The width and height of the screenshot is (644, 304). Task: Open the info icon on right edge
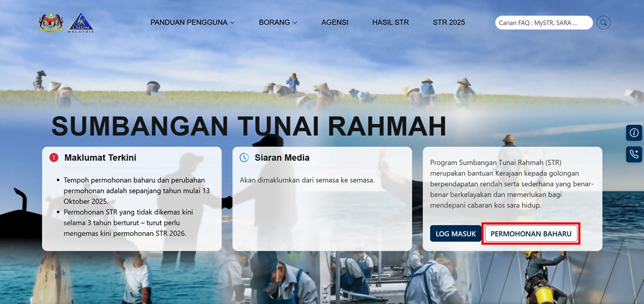click(634, 132)
